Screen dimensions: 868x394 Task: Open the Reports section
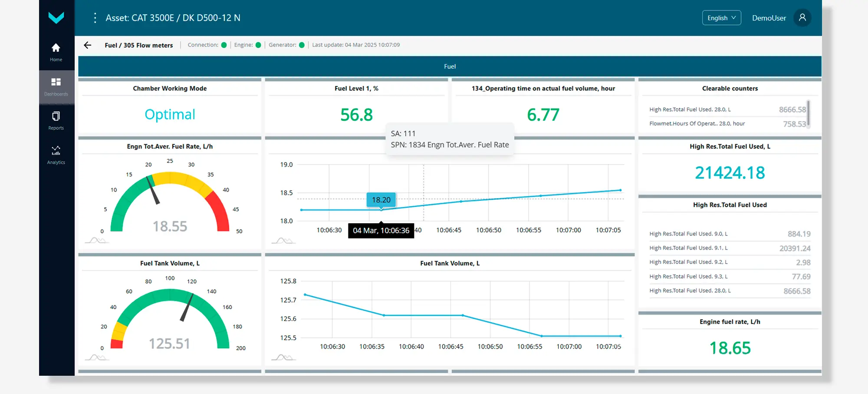click(56, 121)
